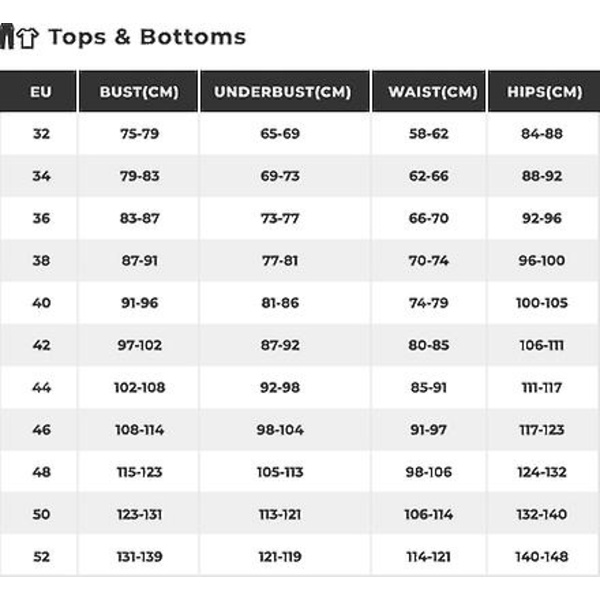Screen dimensions: 600x600
Task: Click the pants icon beside the title
Action: click(8, 38)
